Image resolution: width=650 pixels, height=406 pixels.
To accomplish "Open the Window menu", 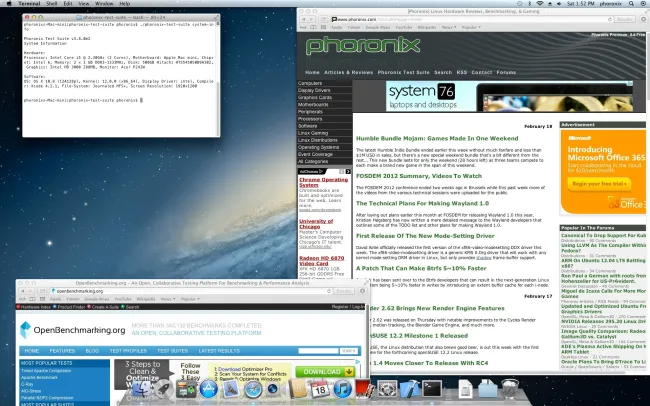I will [x=104, y=3].
